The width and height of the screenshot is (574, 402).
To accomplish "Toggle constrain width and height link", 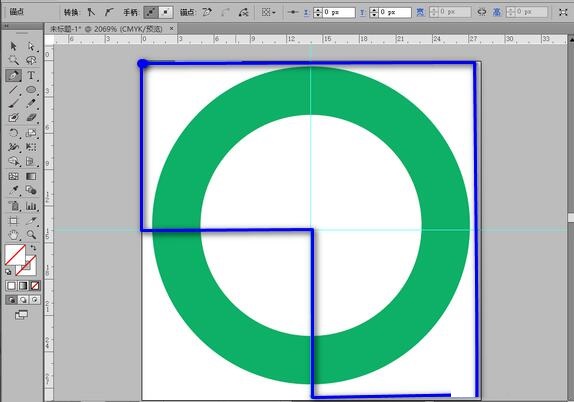I will [482, 12].
